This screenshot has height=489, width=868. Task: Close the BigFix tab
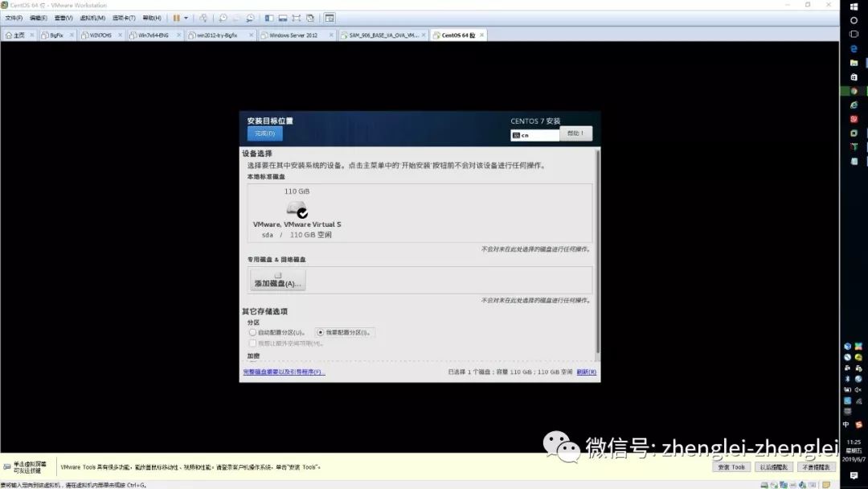click(72, 35)
